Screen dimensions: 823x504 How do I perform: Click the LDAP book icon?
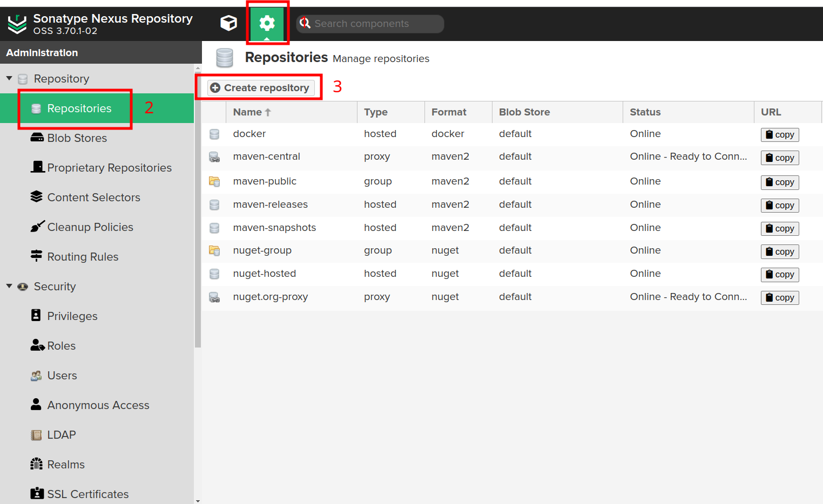coord(36,435)
